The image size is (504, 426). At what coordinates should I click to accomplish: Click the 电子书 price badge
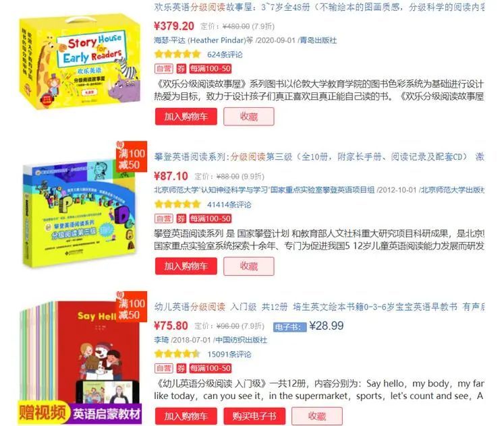coord(289,327)
